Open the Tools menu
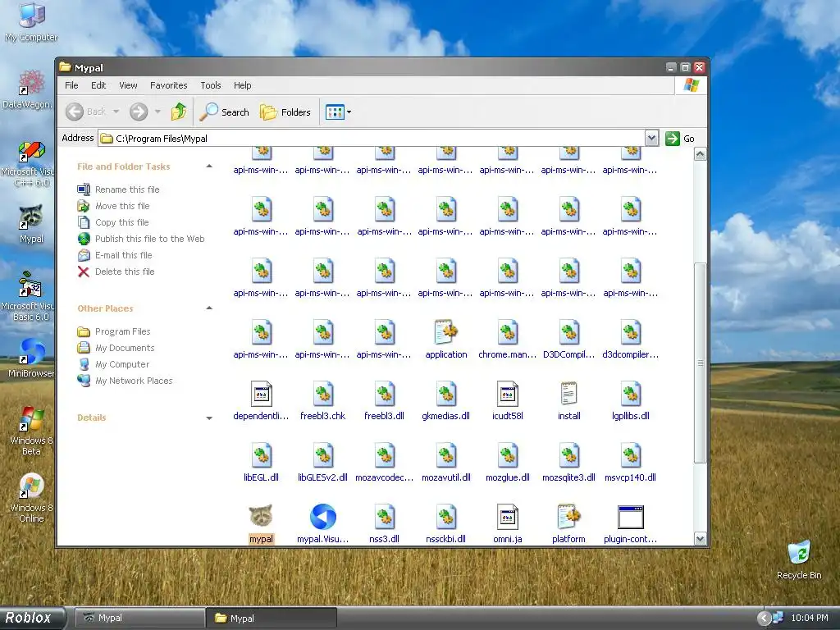 click(x=211, y=85)
